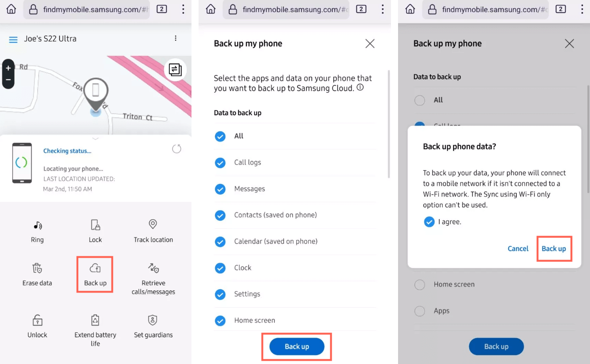Open the device three-dot options menu
Viewport: 590px width, 364px height.
click(x=175, y=39)
